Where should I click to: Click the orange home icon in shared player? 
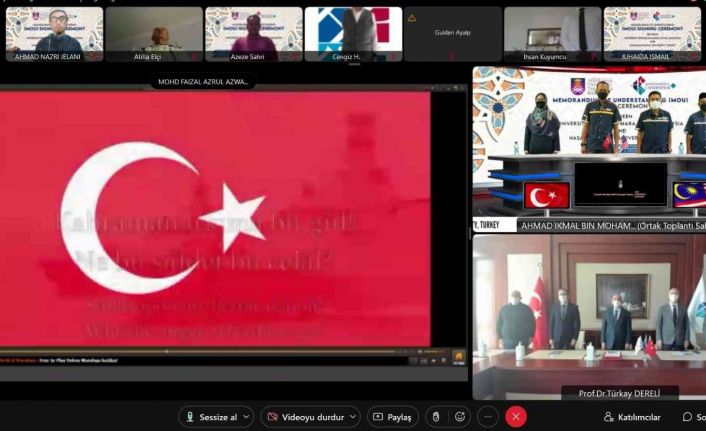(458, 356)
